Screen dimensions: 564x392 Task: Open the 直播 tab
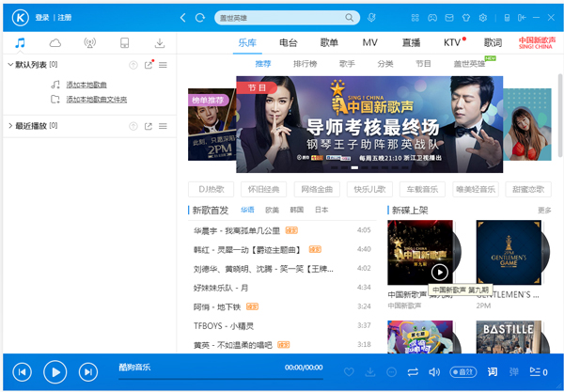(x=411, y=43)
